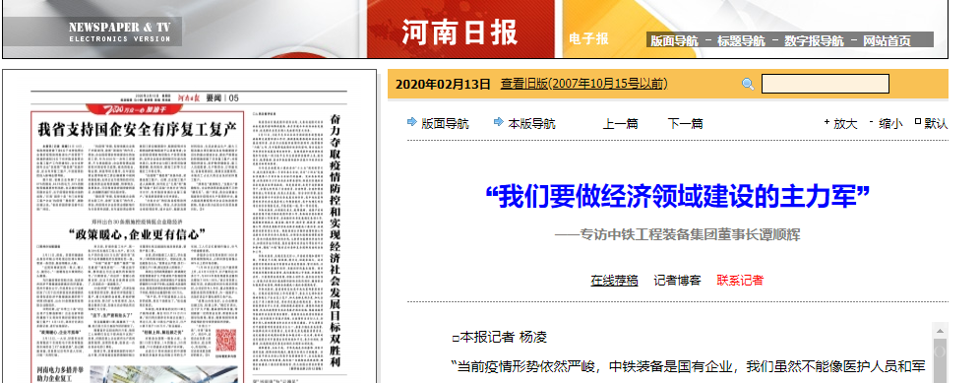Open 数字报导航 in top banner
The width and height of the screenshot is (980, 383).
point(814,41)
